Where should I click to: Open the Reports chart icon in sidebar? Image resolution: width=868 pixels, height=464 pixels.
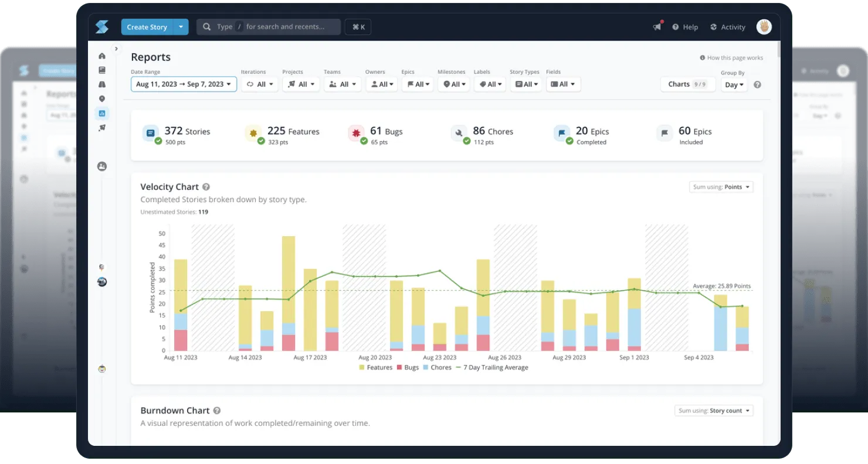(102, 113)
